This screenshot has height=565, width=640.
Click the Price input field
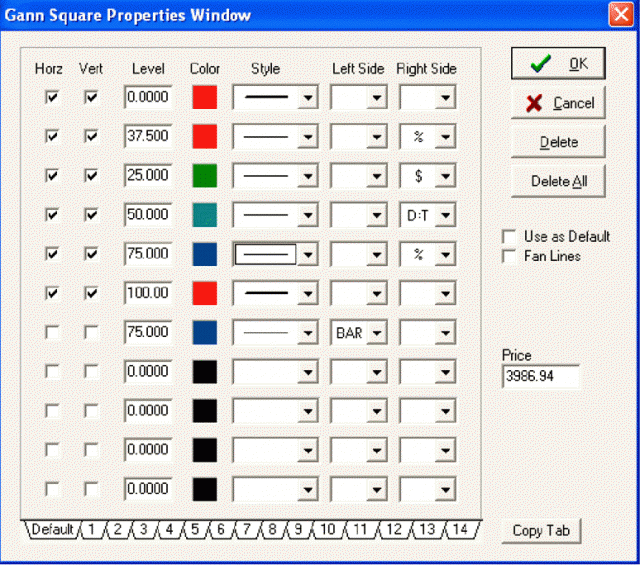point(541,376)
